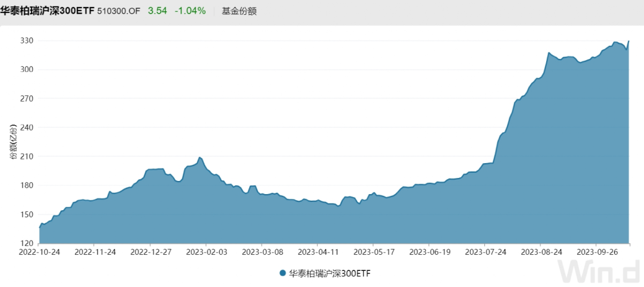This screenshot has width=644, height=287.
Task: Click the date label 2023-09-26
Action: coord(596,251)
